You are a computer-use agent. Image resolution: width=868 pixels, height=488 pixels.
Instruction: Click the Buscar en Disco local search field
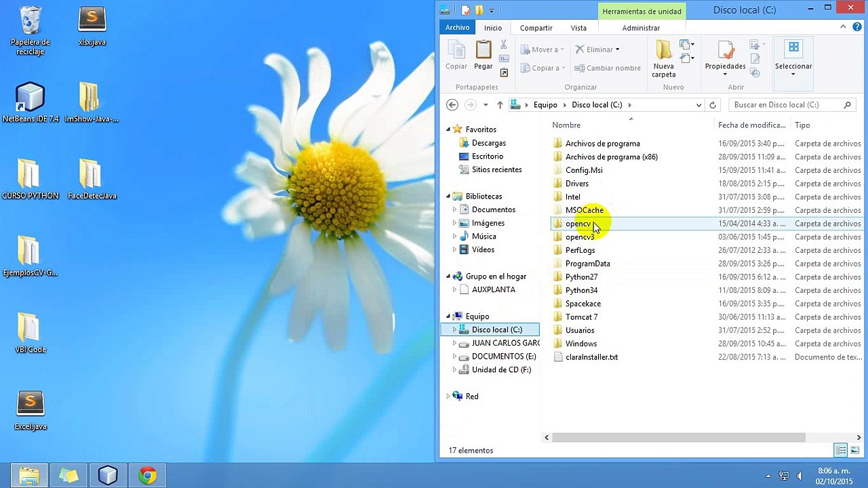click(x=792, y=105)
